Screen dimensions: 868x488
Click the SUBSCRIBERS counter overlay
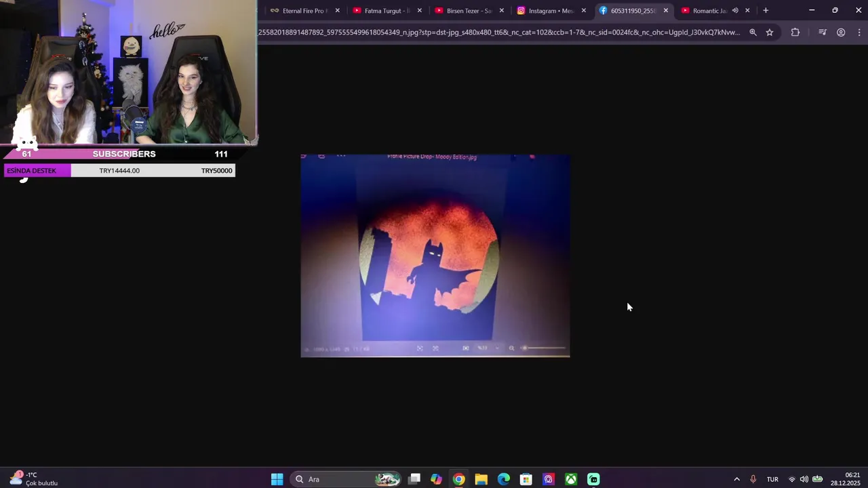click(124, 154)
